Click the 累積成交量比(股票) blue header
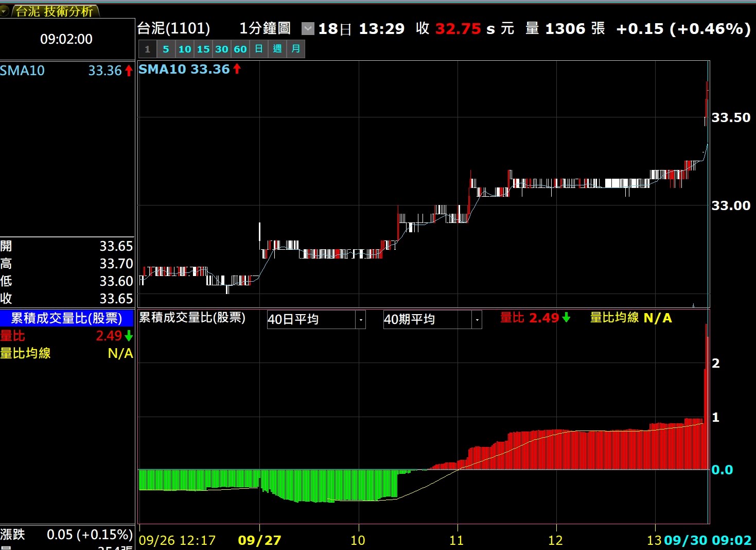 66,318
